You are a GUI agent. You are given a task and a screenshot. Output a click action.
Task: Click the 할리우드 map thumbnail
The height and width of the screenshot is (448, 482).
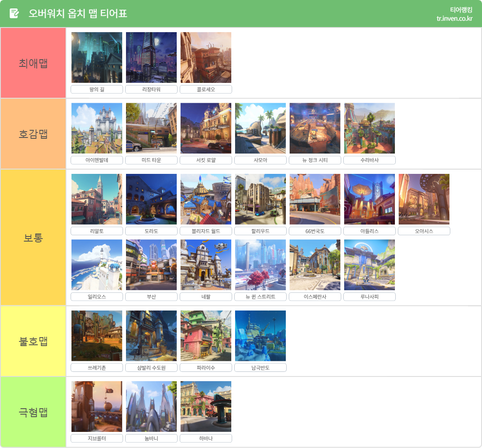[x=260, y=199]
